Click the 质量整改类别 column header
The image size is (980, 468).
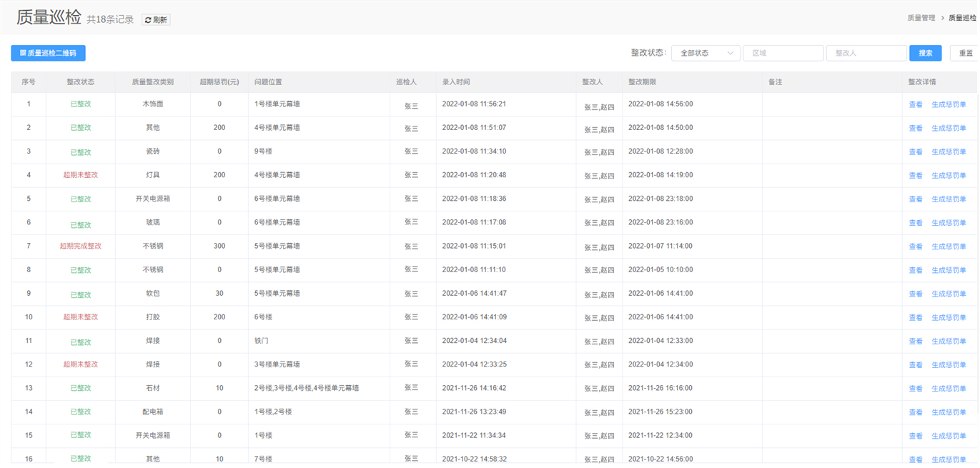coord(153,82)
